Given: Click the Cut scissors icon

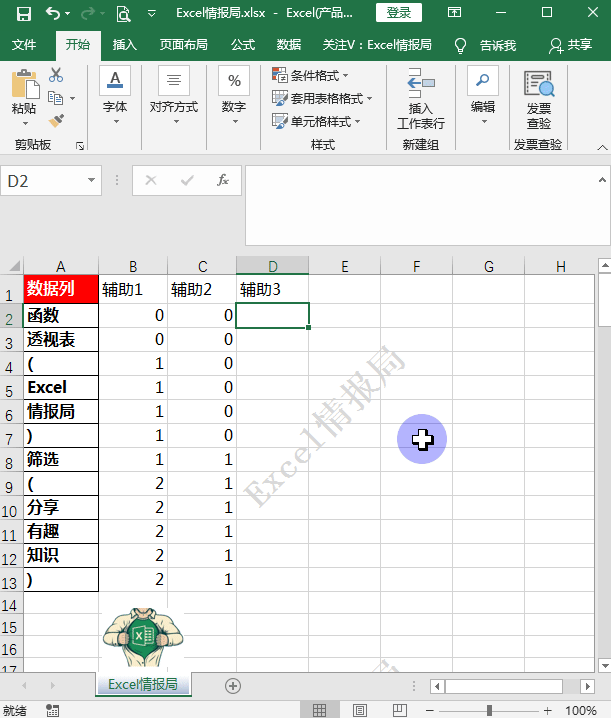Looking at the screenshot, I should pos(56,75).
